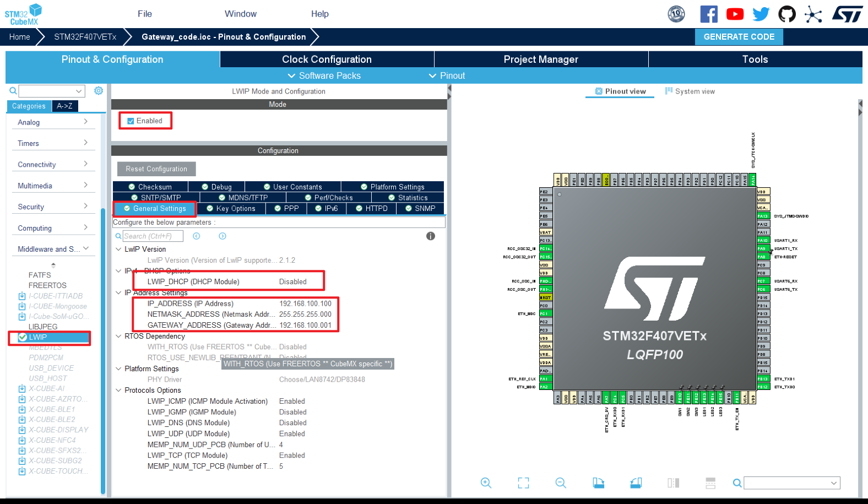Image resolution: width=868 pixels, height=504 pixels.
Task: Rotate the chip view clockwise
Action: [x=598, y=483]
